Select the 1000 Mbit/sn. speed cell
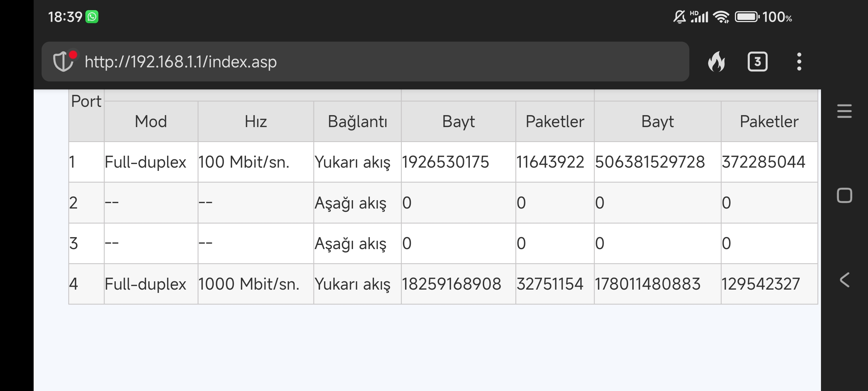Image resolution: width=868 pixels, height=391 pixels. tap(249, 284)
